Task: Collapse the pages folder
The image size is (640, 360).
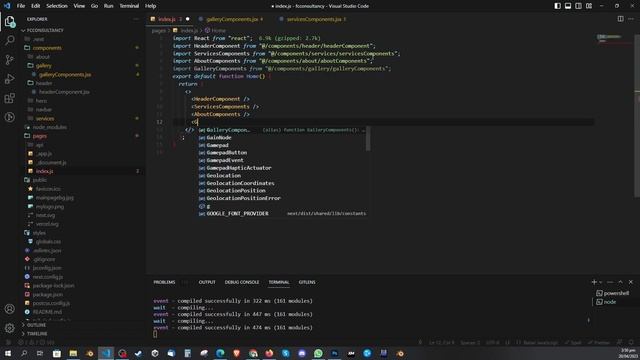Action: click(40, 136)
